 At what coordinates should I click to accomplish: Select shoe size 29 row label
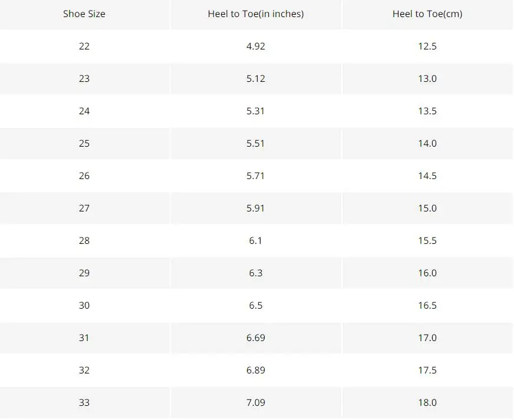(x=84, y=273)
